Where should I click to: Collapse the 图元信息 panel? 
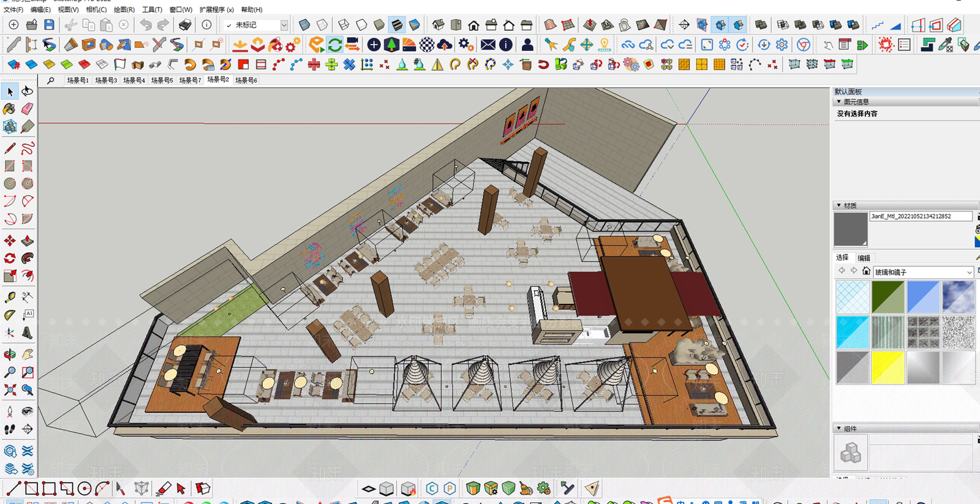pos(839,102)
